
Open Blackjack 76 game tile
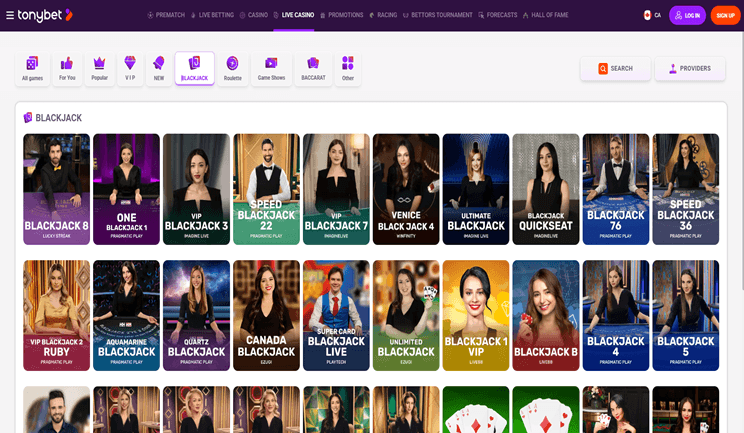tap(616, 189)
